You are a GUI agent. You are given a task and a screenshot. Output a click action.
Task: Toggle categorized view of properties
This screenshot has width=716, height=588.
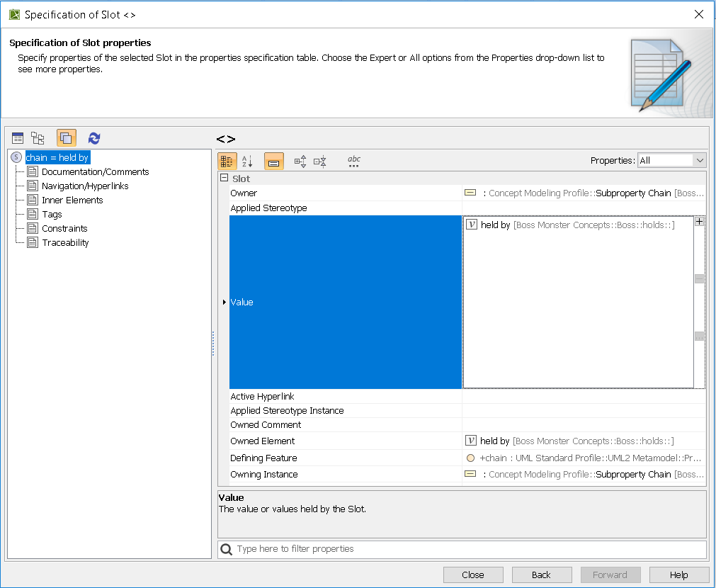[x=227, y=161]
